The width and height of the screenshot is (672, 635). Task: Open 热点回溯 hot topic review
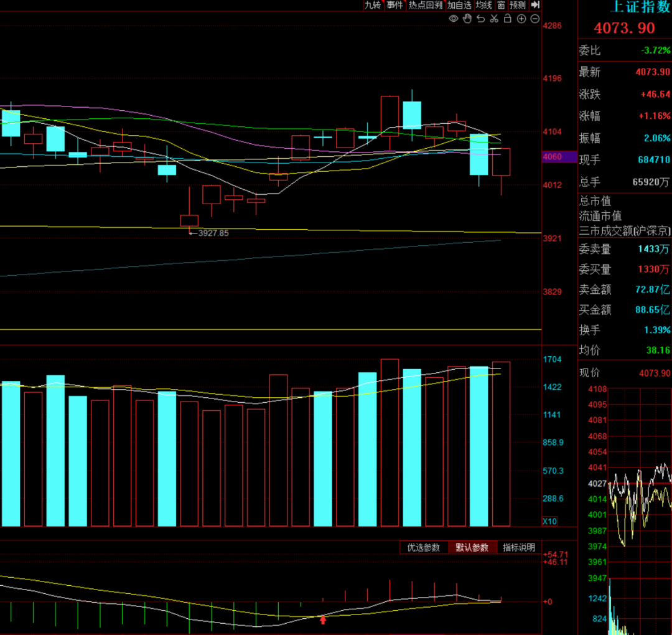425,5
